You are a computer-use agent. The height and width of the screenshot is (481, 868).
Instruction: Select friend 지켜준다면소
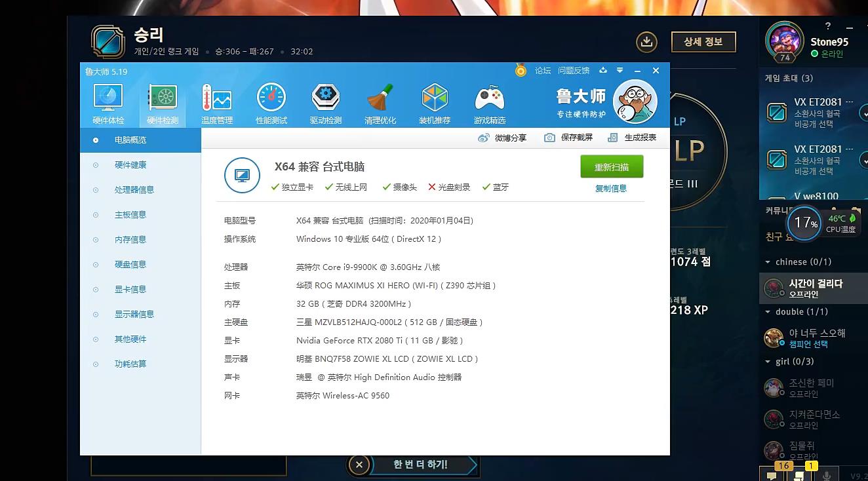point(814,419)
